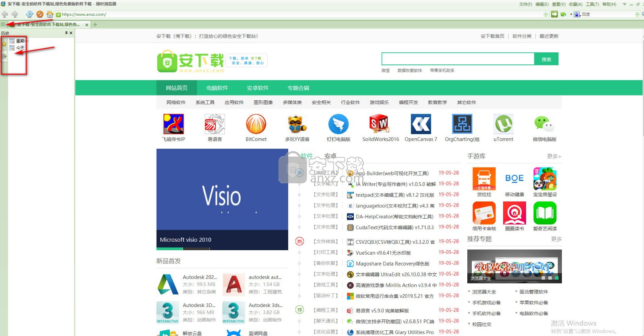Open the 浏览器大全 topic thumbnail
Image resolution: width=644 pixels, height=336 pixels.
pos(514,266)
